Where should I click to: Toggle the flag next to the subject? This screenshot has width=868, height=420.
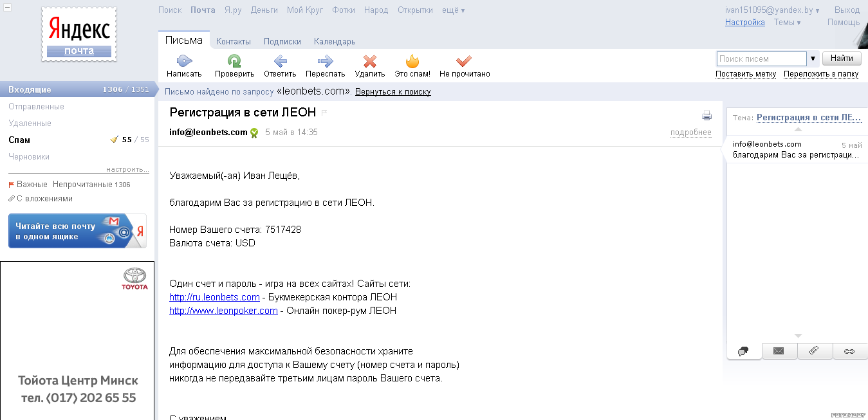pyautogui.click(x=324, y=113)
